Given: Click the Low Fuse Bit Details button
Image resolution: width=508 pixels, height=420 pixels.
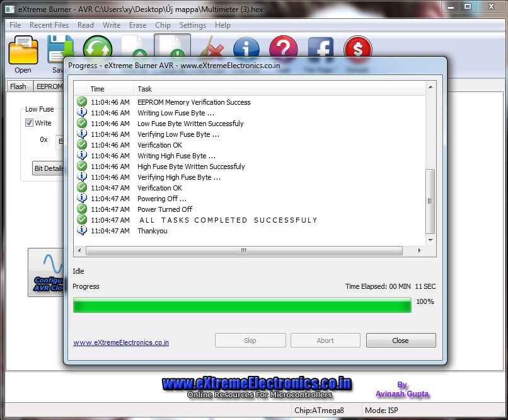Looking at the screenshot, I should click(x=49, y=168).
